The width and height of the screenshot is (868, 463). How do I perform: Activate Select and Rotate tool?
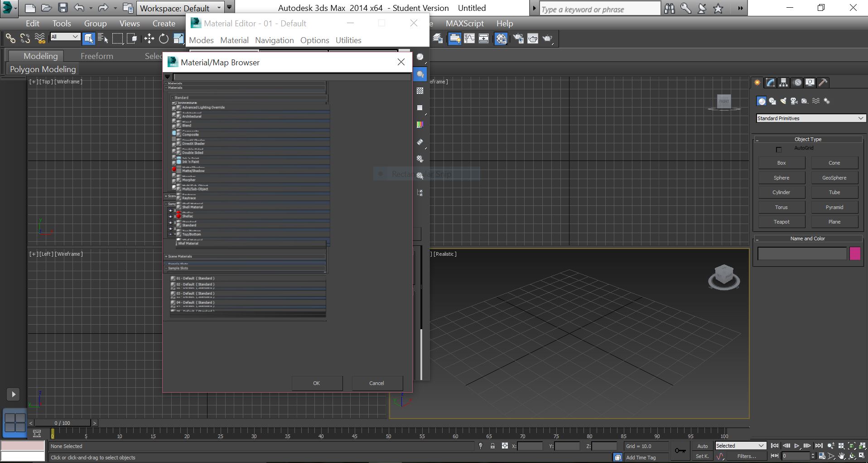[164, 39]
